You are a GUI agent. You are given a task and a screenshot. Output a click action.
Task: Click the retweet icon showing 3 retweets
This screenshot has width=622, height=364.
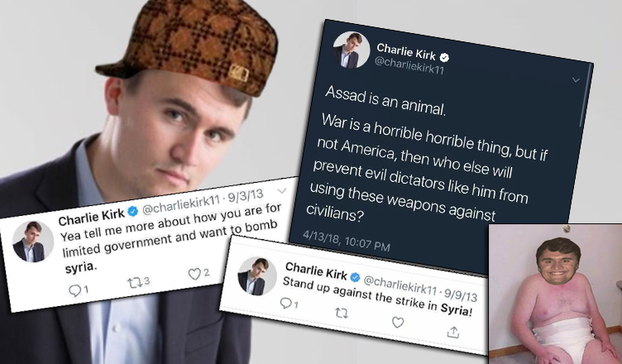134,283
